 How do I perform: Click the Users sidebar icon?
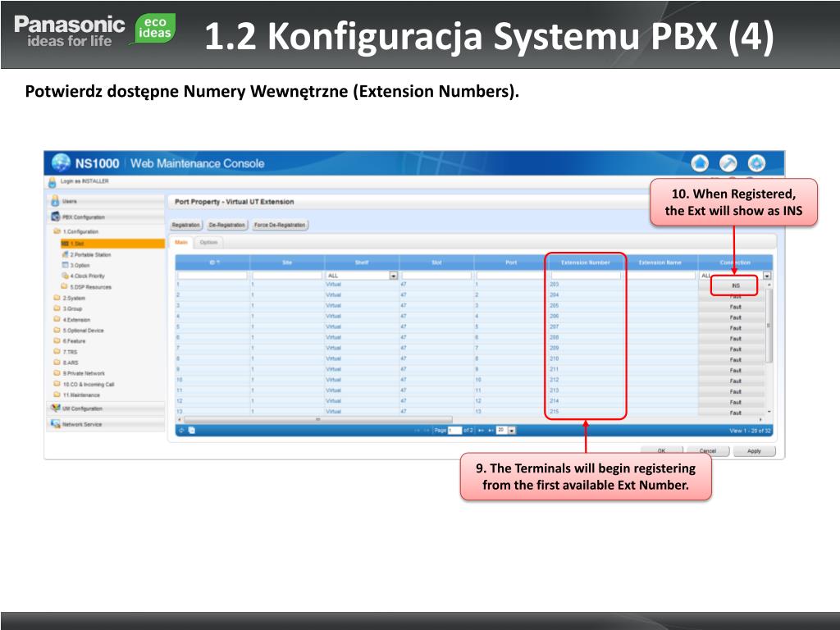pos(55,201)
